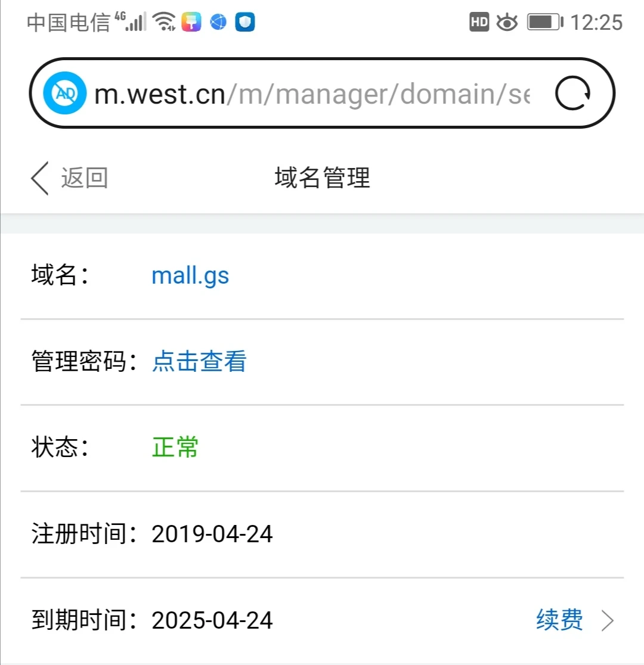Tap the expiry date 2025-04-24
The width and height of the screenshot is (644, 665).
[x=212, y=620]
